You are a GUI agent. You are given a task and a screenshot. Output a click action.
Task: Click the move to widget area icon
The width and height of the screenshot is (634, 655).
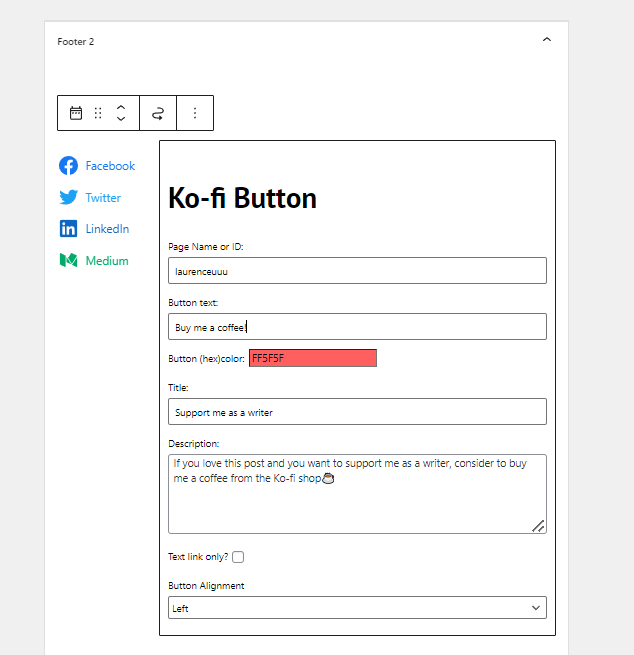tap(158, 113)
